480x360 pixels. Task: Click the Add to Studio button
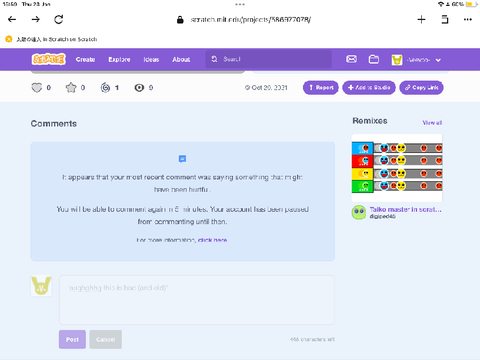[x=369, y=88]
